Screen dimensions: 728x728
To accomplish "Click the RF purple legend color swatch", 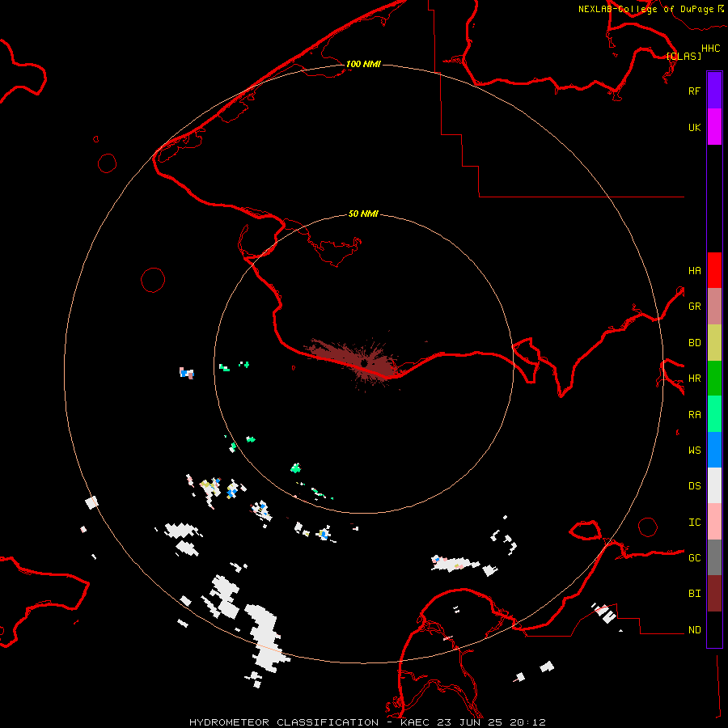I will click(x=714, y=91).
